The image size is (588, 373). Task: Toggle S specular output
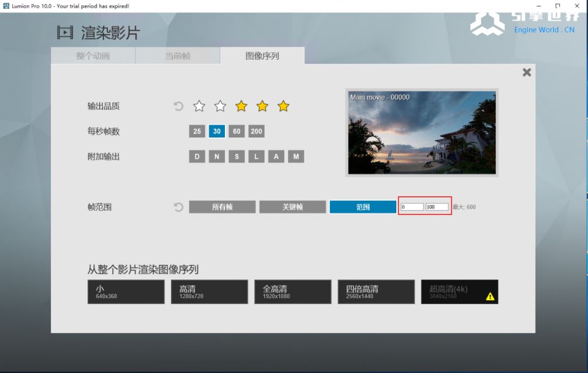click(237, 157)
